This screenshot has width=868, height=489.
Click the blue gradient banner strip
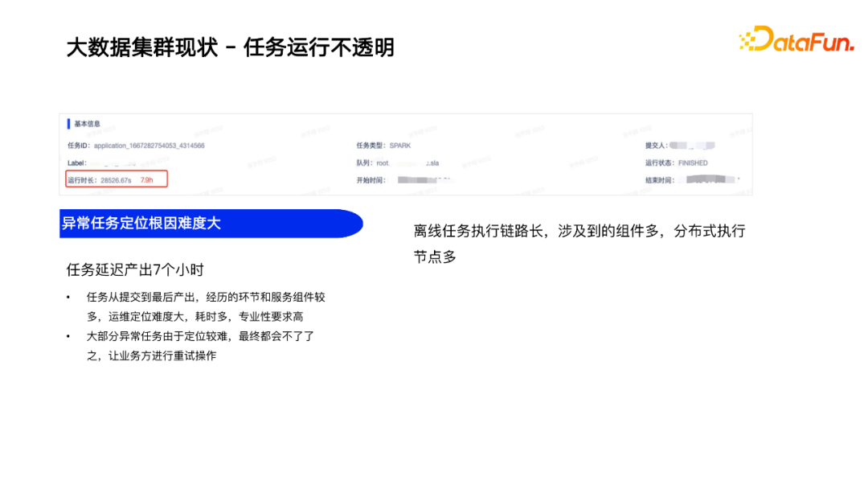(x=209, y=223)
